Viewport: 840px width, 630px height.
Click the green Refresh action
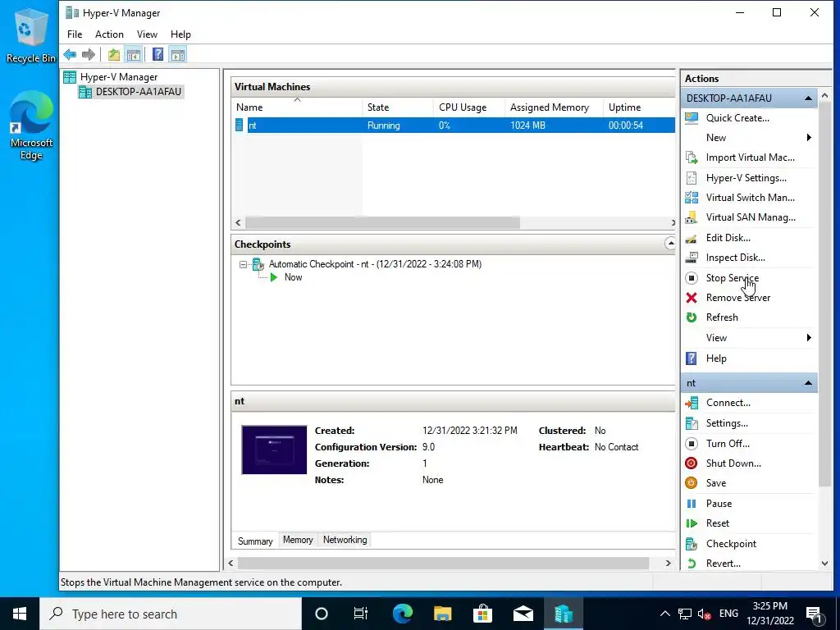(722, 317)
